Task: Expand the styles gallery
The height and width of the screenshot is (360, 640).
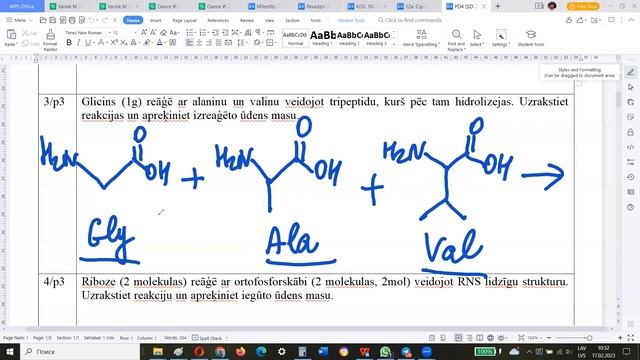Action: (394, 44)
